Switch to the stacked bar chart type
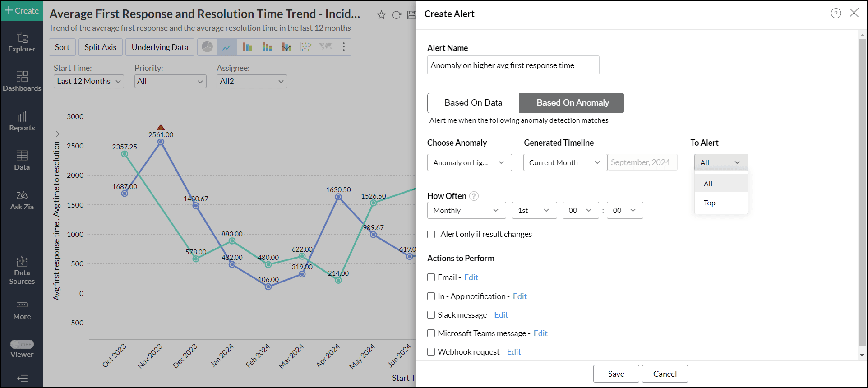 267,47
